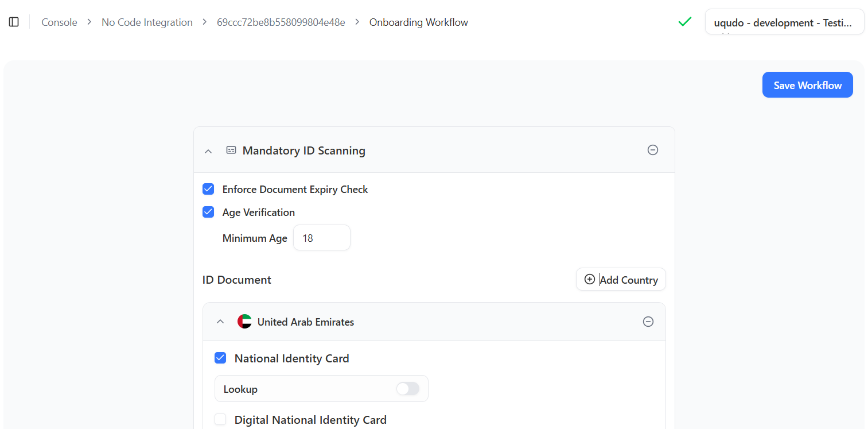868x429 pixels.
Task: Click the ID card icon beside Mandatory ID Scanning
Action: (231, 150)
